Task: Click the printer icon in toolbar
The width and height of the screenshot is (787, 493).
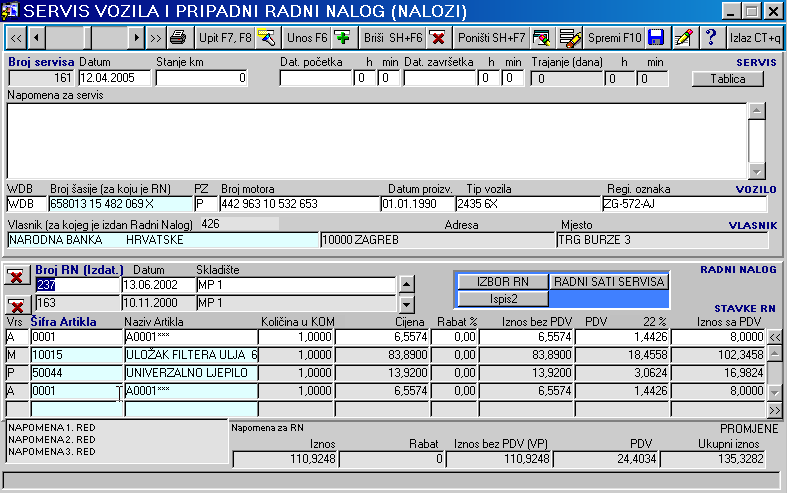Action: (x=178, y=38)
